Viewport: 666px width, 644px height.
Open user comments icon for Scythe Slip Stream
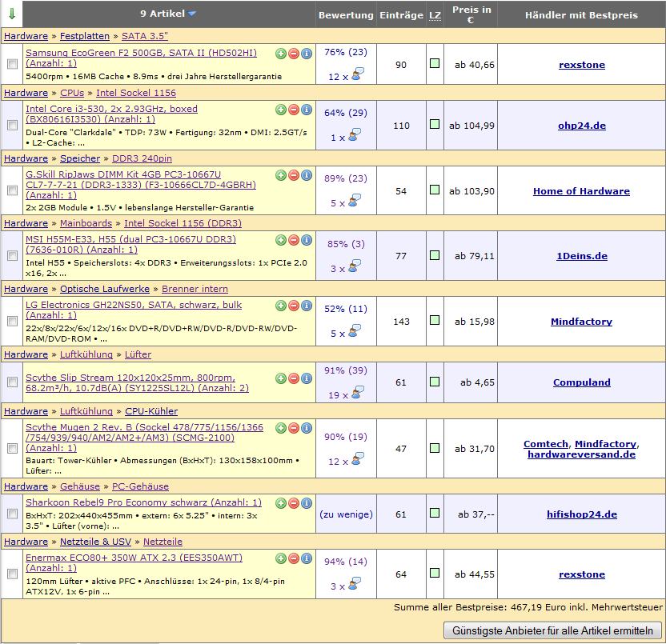pos(358,392)
